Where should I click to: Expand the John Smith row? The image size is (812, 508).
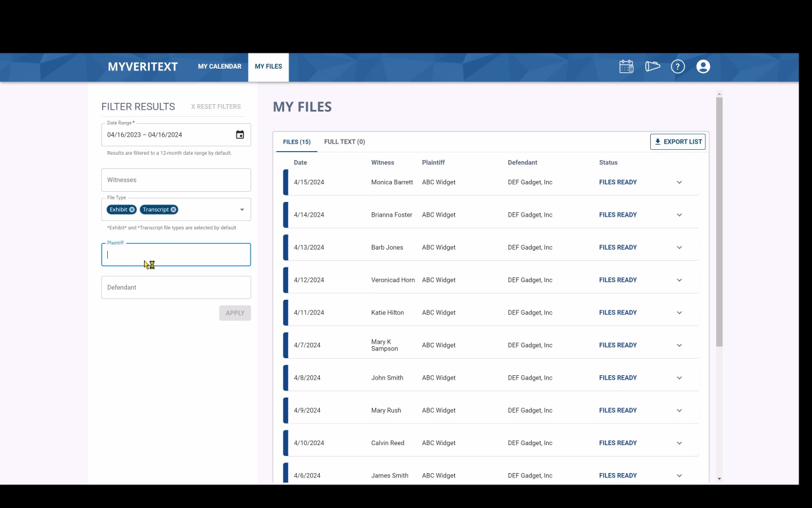(679, 378)
